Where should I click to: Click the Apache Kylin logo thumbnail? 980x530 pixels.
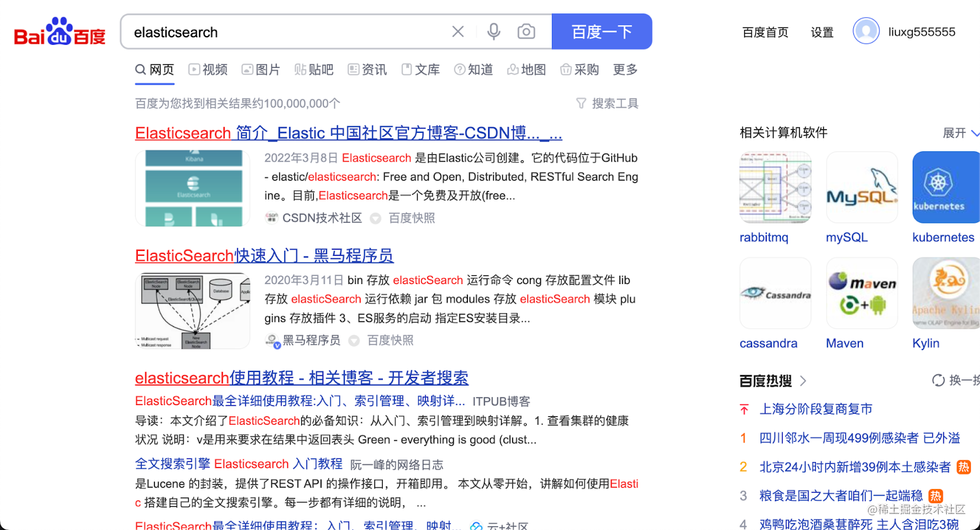[946, 293]
